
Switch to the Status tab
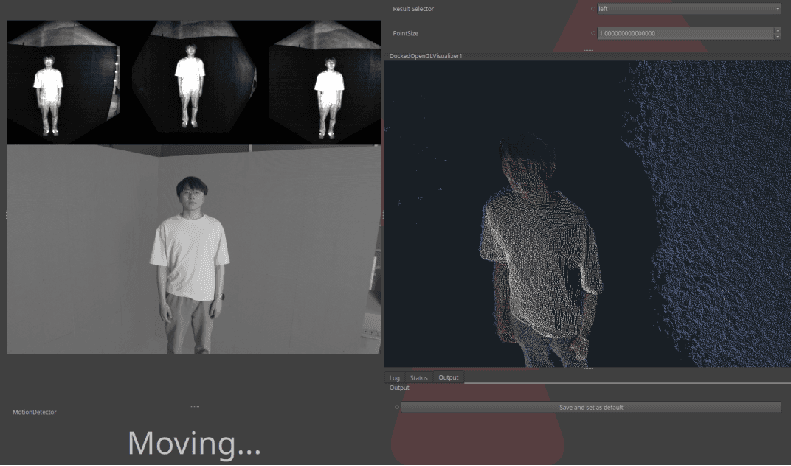418,378
